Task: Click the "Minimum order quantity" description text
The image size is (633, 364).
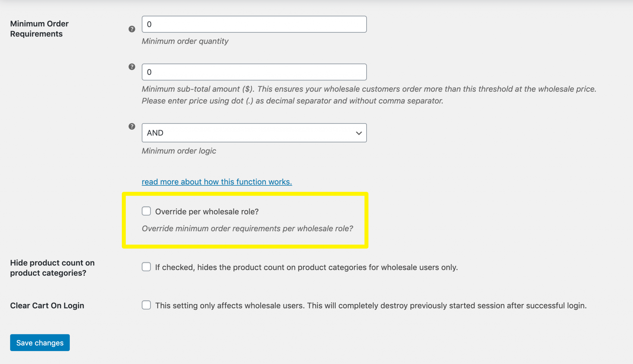Action: tap(185, 41)
